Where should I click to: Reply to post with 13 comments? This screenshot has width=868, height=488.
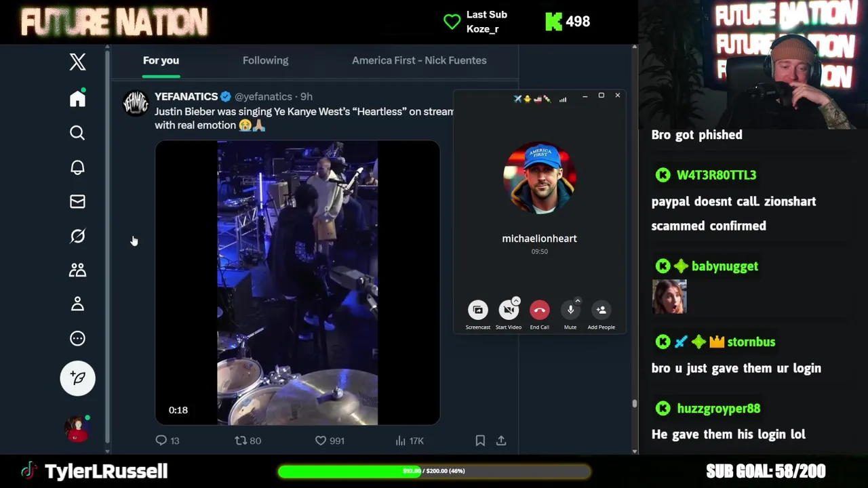(167, 441)
